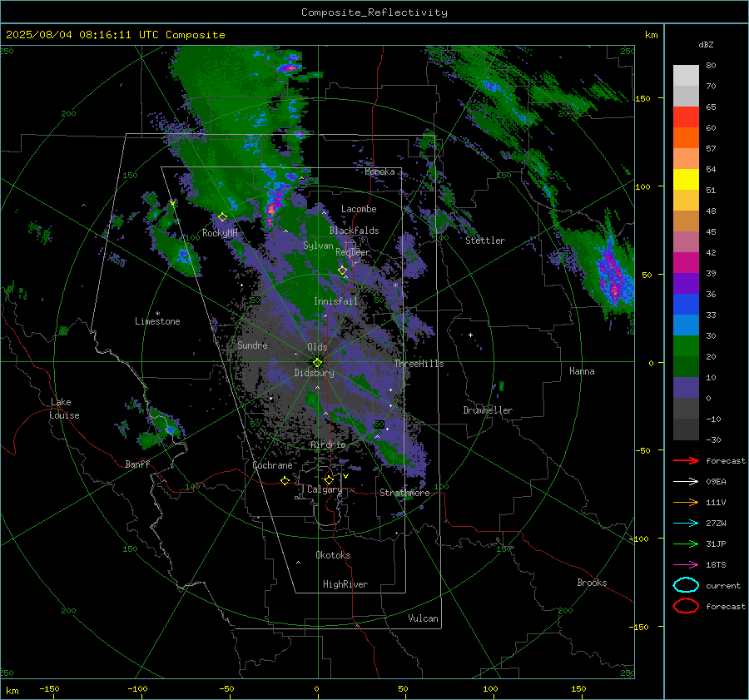Click the Olds label near radar center

point(317,347)
